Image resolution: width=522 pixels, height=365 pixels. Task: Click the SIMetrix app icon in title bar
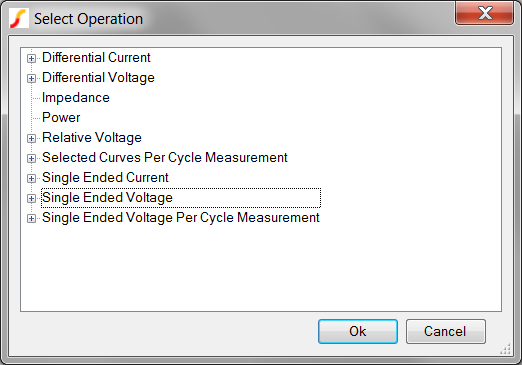pyautogui.click(x=19, y=19)
